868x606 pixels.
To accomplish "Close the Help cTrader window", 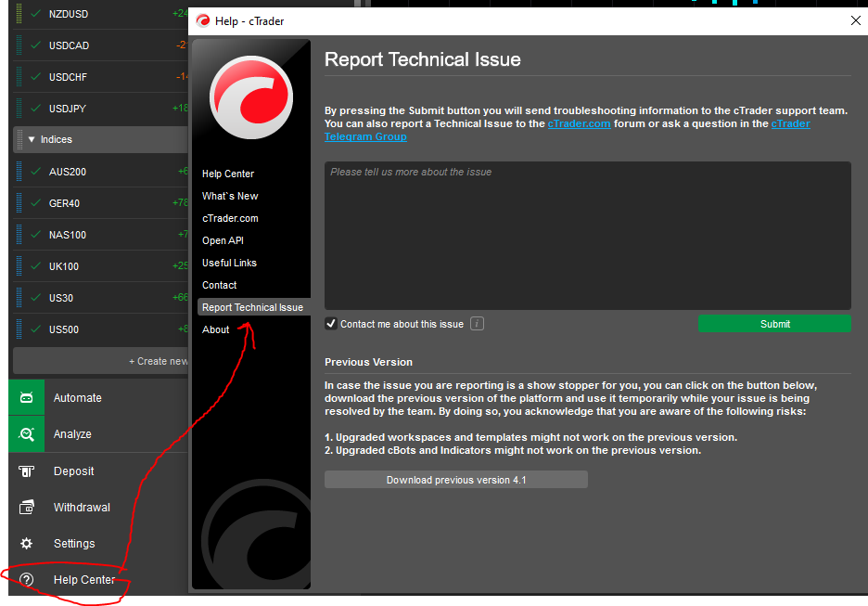I will pyautogui.click(x=855, y=20).
